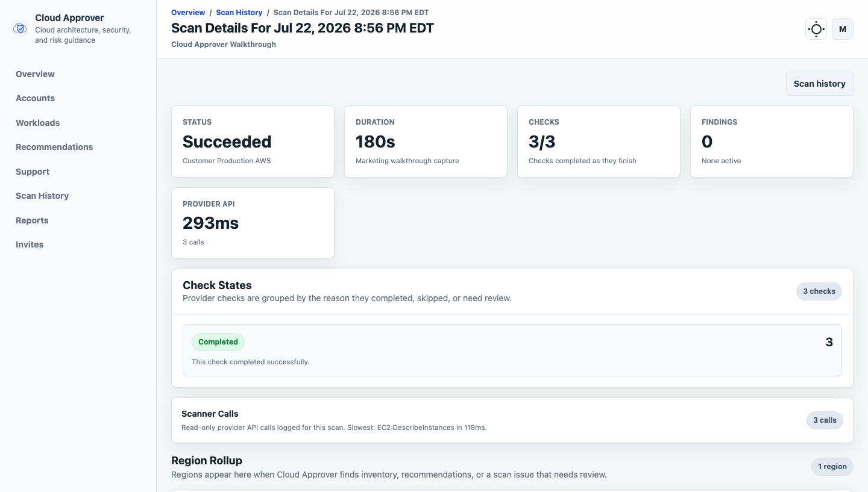Open Reports from the sidebar
The height and width of the screenshot is (492, 868).
point(32,220)
